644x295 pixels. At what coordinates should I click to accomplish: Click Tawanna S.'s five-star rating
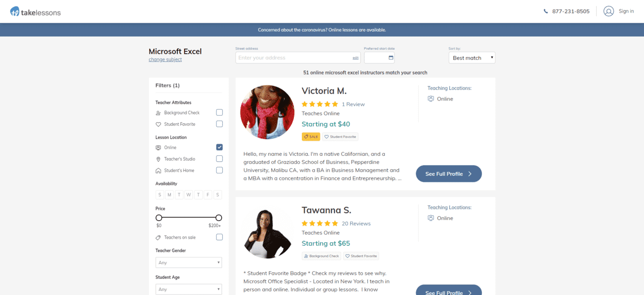click(x=320, y=223)
